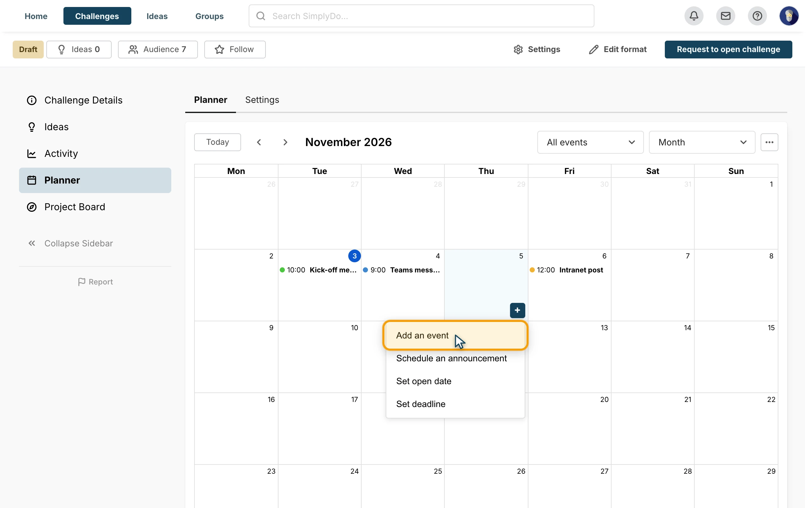Click Request to open challenge

[728, 50]
